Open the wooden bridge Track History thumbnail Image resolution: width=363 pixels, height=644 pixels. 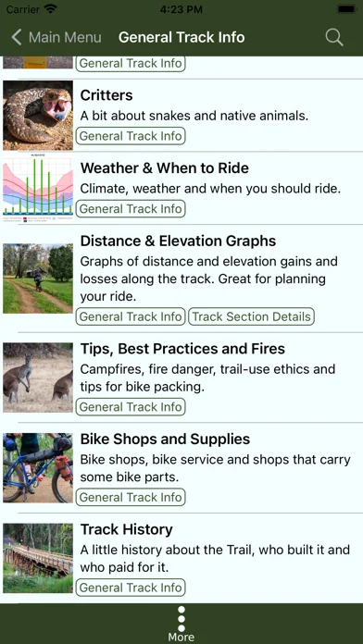click(x=38, y=558)
